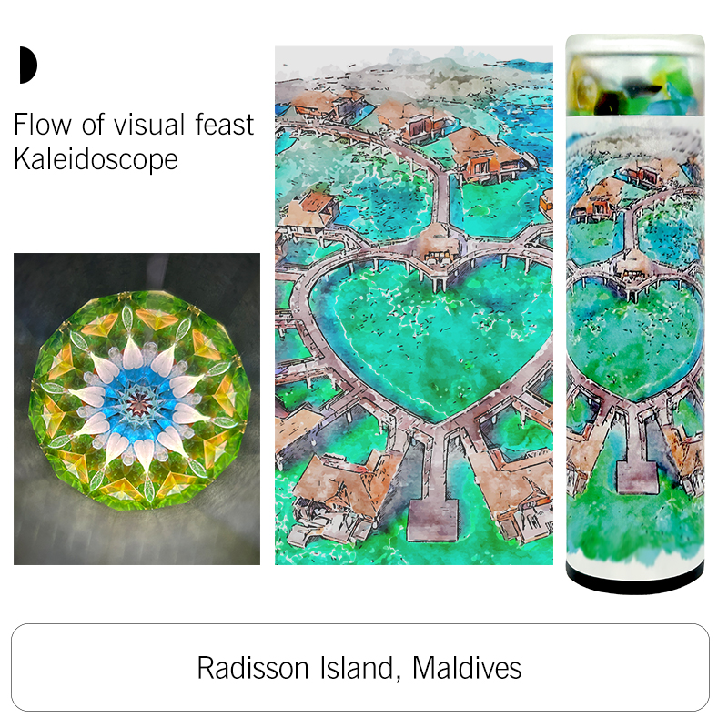The height and width of the screenshot is (728, 728).
Task: Click the word 'Maldives' in the caption
Action: [x=467, y=669]
